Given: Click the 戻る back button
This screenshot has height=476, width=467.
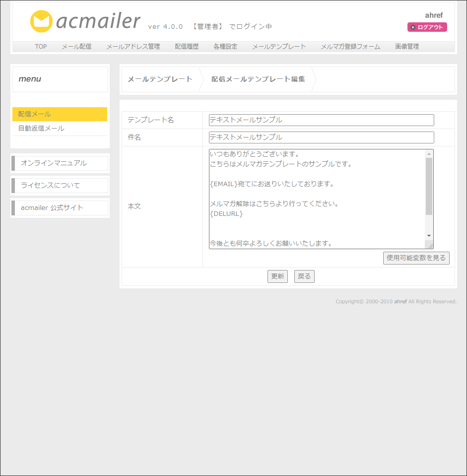Looking at the screenshot, I should (304, 276).
